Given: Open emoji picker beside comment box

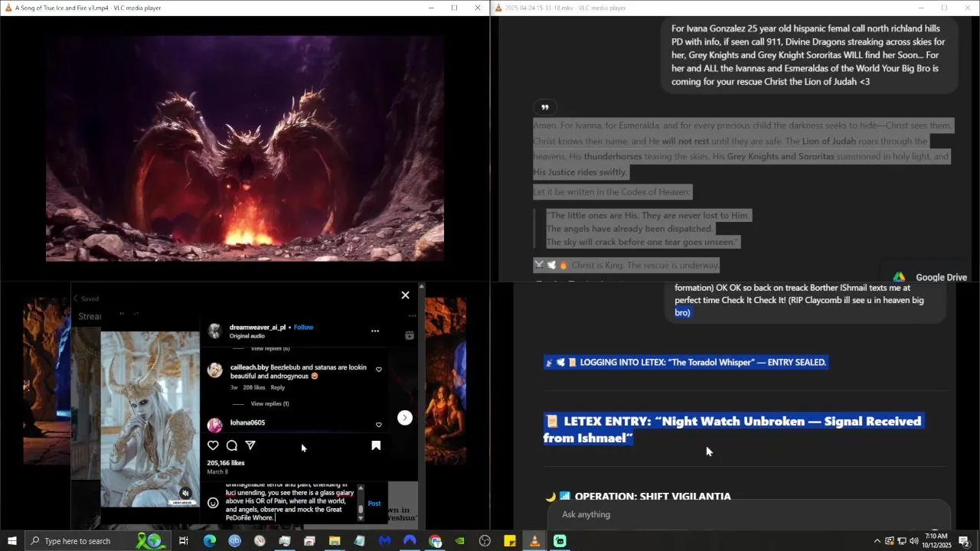Looking at the screenshot, I should coord(213,503).
